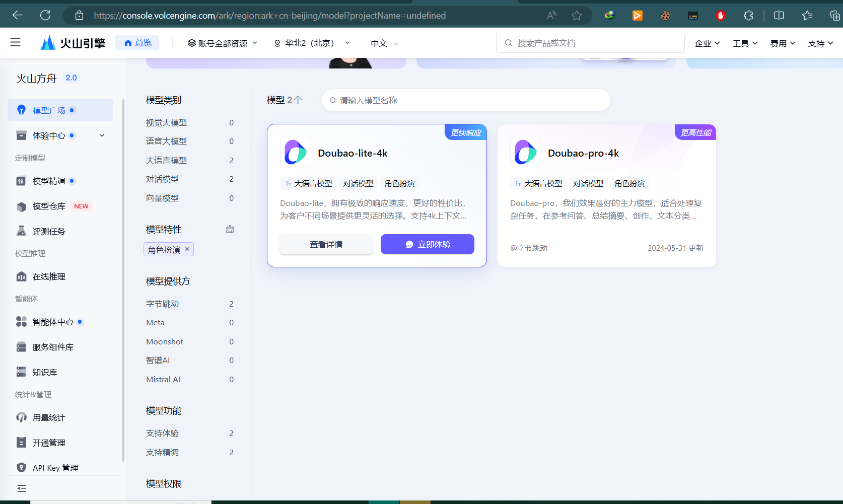The width and height of the screenshot is (843, 504).
Task: Filter provider by Meta
Action: point(190,323)
